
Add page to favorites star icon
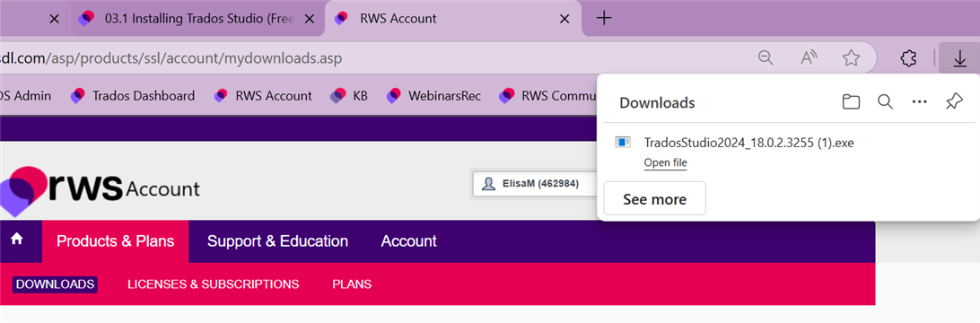851,58
